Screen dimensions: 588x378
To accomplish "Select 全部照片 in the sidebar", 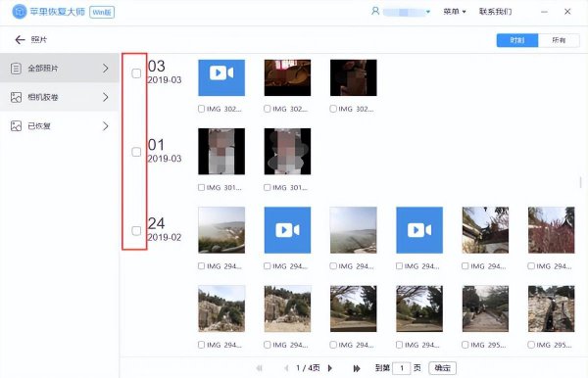I will point(60,69).
